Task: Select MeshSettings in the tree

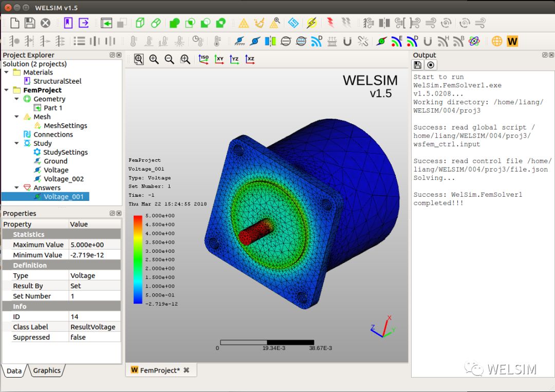Action: [x=65, y=125]
